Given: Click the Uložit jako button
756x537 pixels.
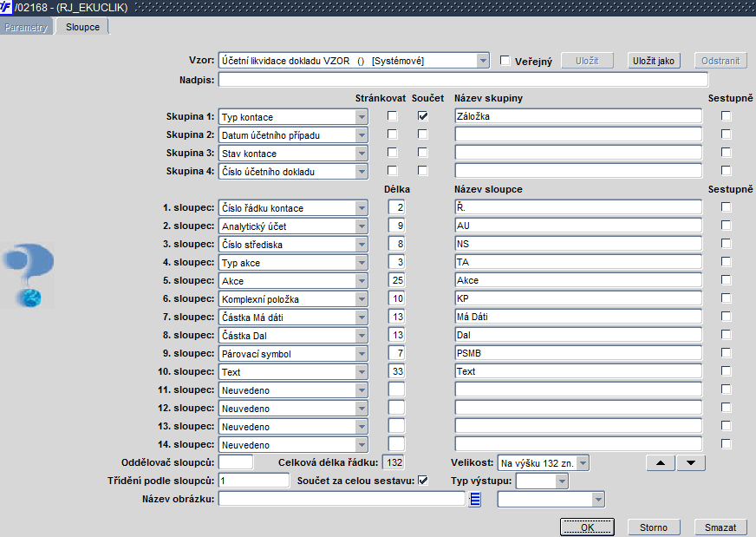Looking at the screenshot, I should coord(654,61).
